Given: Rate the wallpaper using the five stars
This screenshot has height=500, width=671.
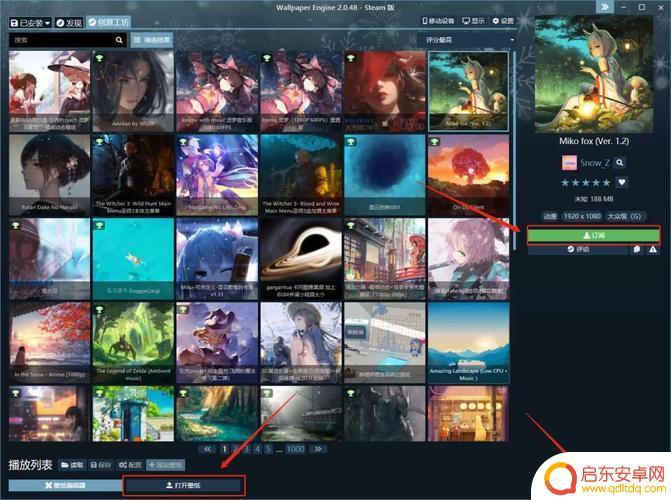Looking at the screenshot, I should pyautogui.click(x=585, y=182).
